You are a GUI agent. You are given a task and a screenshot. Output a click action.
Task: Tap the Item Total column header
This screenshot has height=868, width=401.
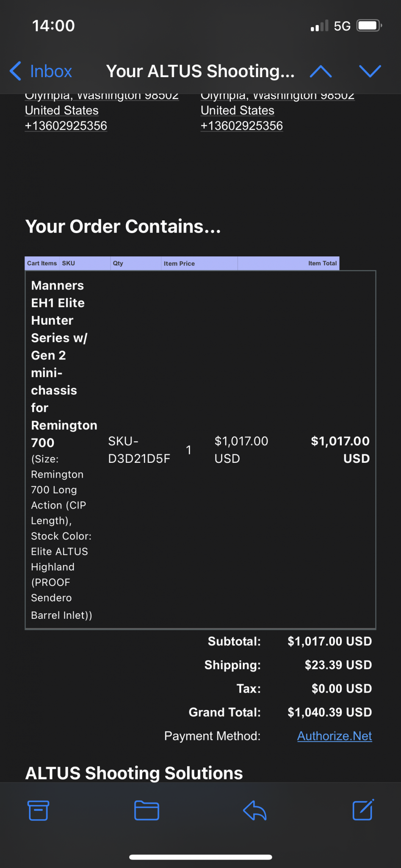(322, 263)
